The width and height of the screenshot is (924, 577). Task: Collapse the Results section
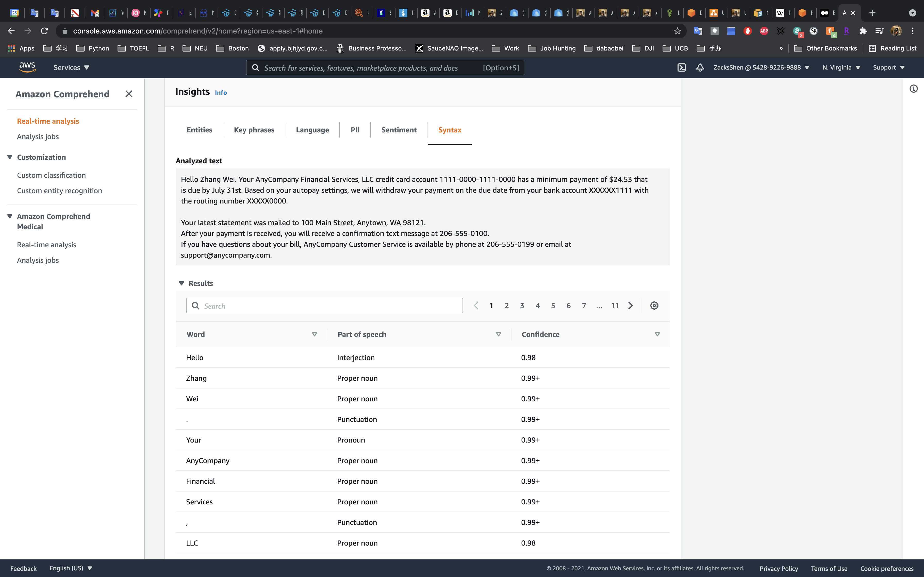click(x=182, y=284)
